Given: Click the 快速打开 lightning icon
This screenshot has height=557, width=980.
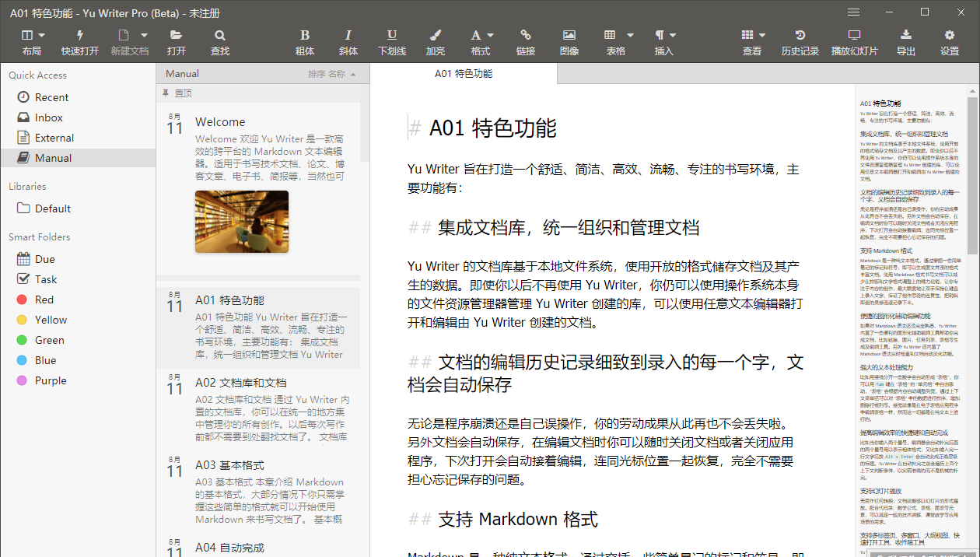Looking at the screenshot, I should (x=80, y=35).
